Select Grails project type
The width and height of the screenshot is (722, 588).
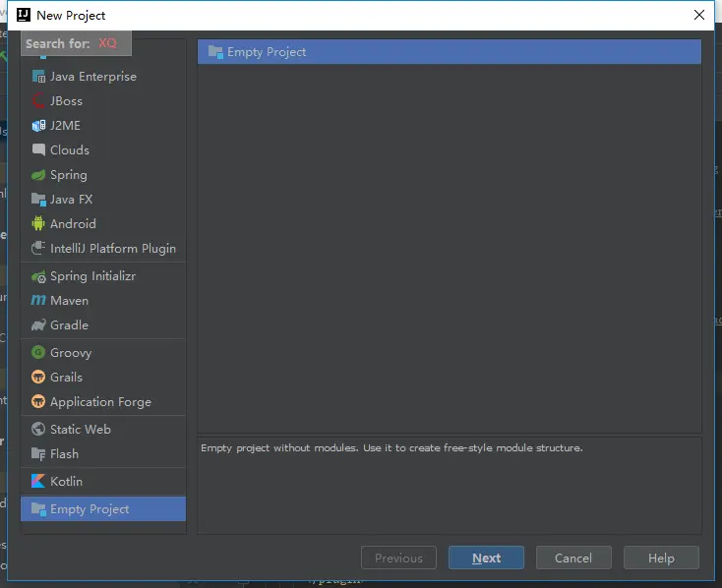103,378
